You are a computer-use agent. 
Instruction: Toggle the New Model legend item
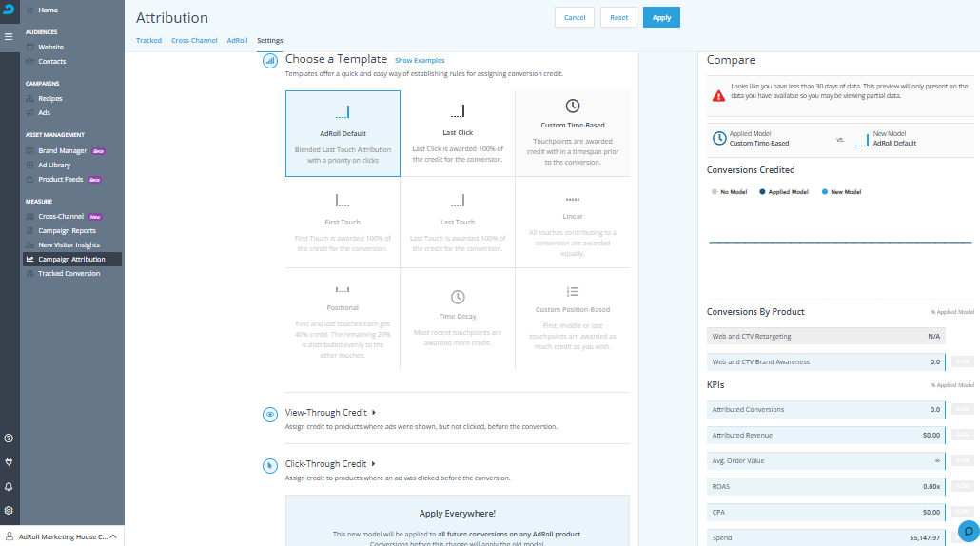coord(841,192)
